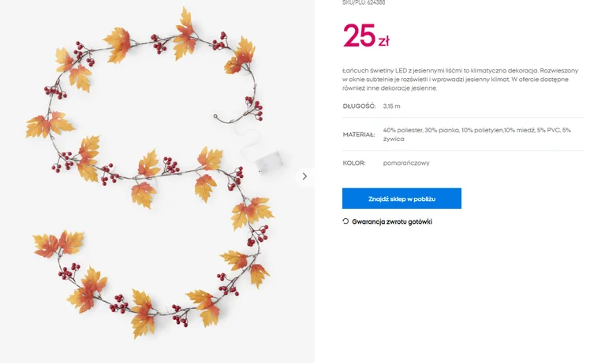
Task: Click the circular arrow refund guarantee icon
Action: point(345,221)
